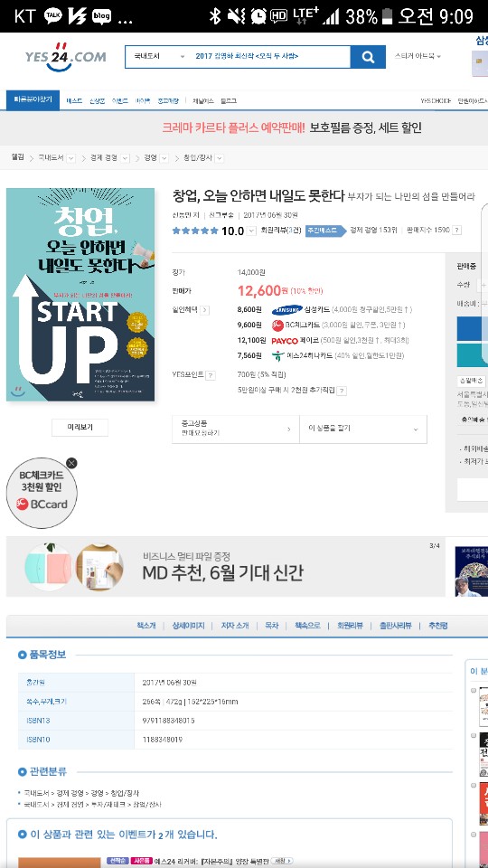Tick the first recommended book checkbox on the right
This screenshot has height=868, width=488.
point(473,690)
